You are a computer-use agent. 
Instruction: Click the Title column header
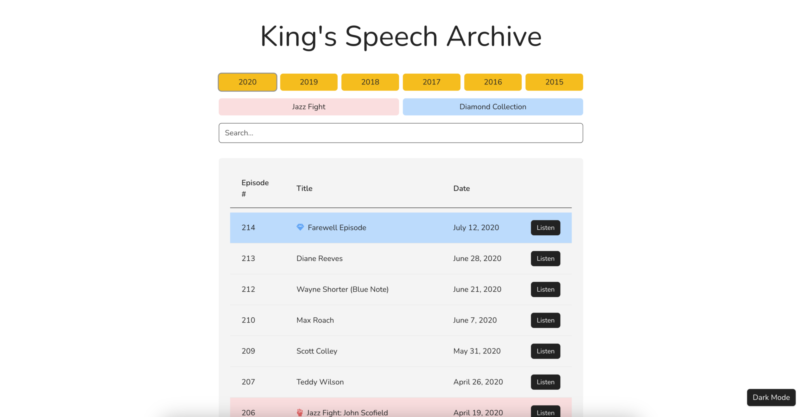305,188
